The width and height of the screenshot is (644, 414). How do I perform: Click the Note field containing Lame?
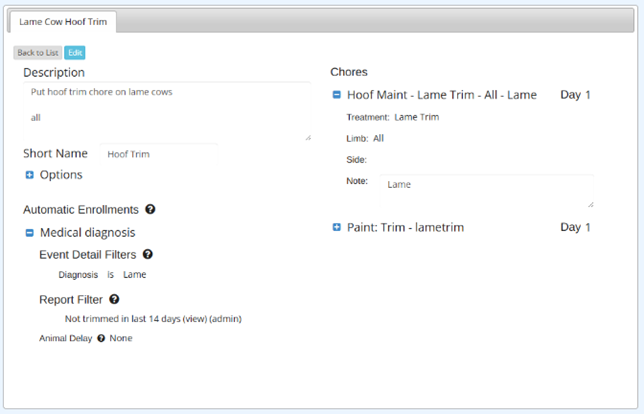click(487, 191)
